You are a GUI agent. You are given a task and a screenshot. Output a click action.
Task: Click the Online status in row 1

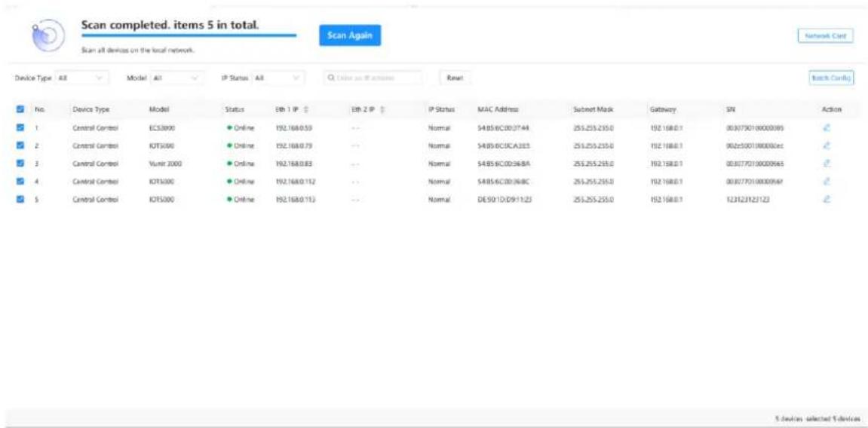click(241, 128)
